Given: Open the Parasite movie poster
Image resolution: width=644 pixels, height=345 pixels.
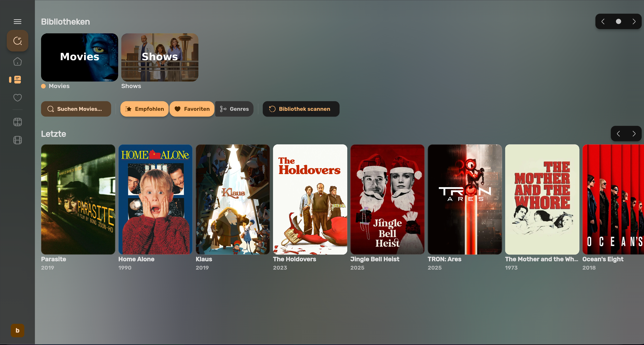Looking at the screenshot, I should tap(78, 199).
